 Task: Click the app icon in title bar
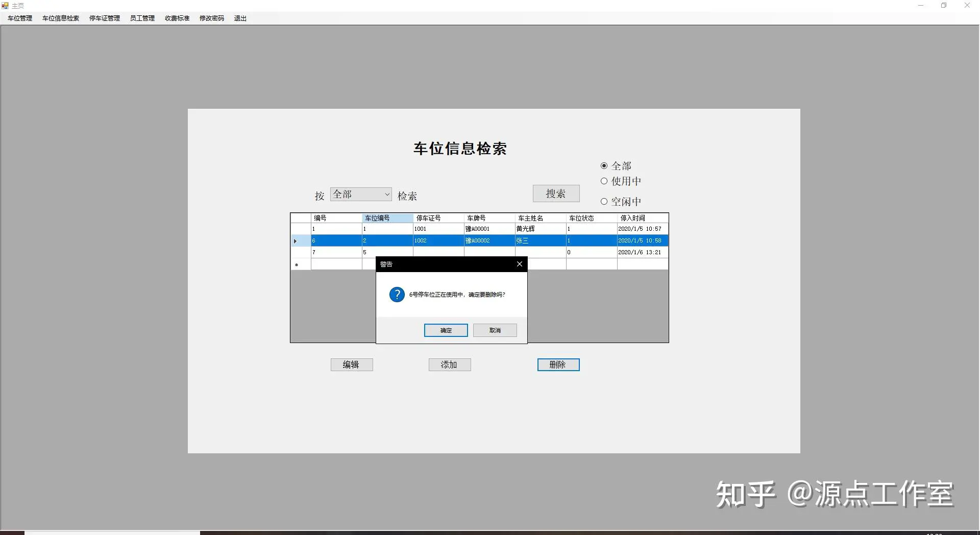pos(5,6)
